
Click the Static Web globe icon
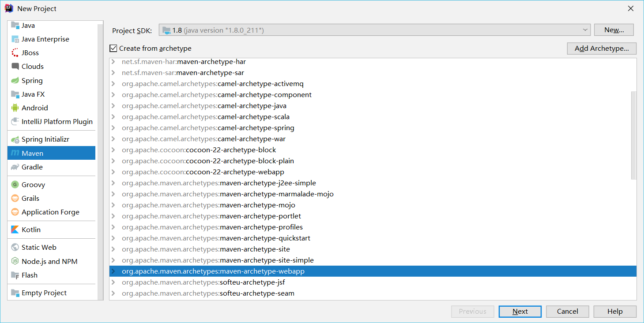(15, 248)
